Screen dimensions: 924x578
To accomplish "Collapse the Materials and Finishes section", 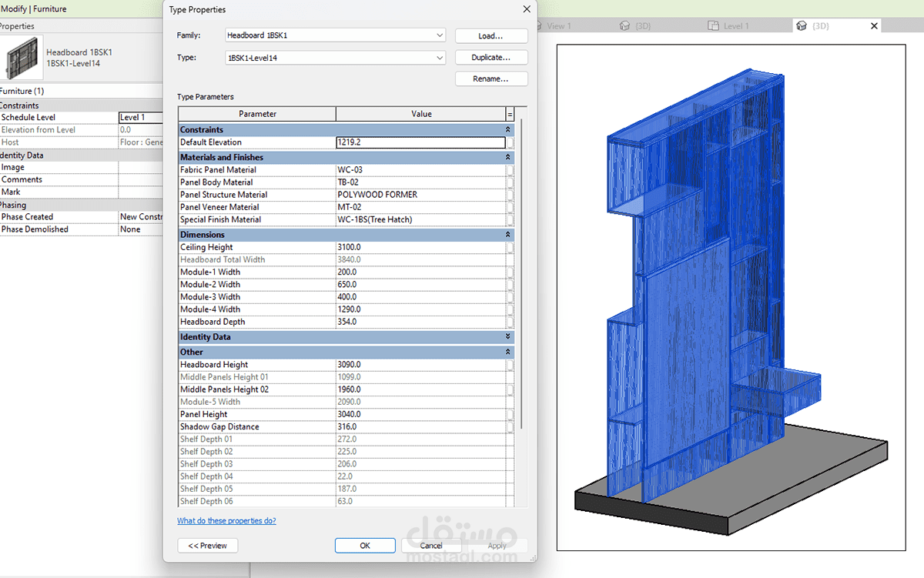I will pos(507,158).
